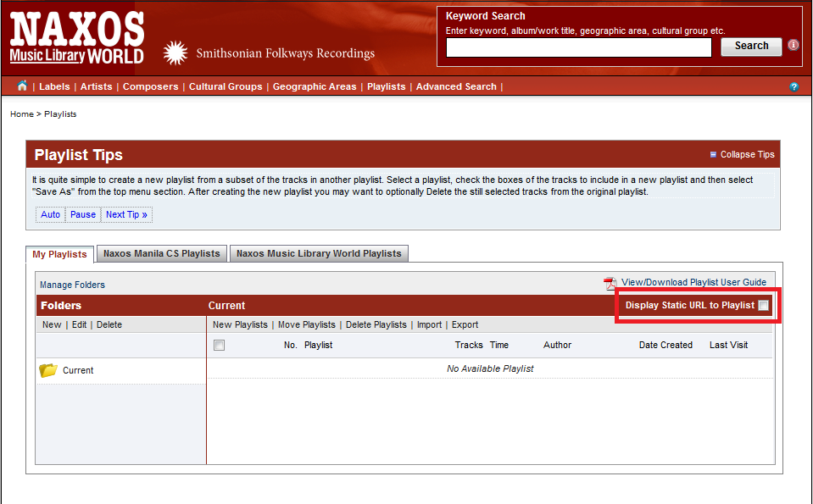Viewport: 813px width, 504px height.
Task: Click the Tracks column header
Action: point(469,345)
